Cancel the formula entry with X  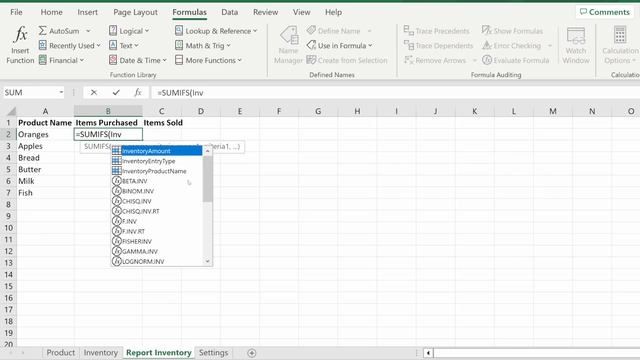(x=94, y=93)
